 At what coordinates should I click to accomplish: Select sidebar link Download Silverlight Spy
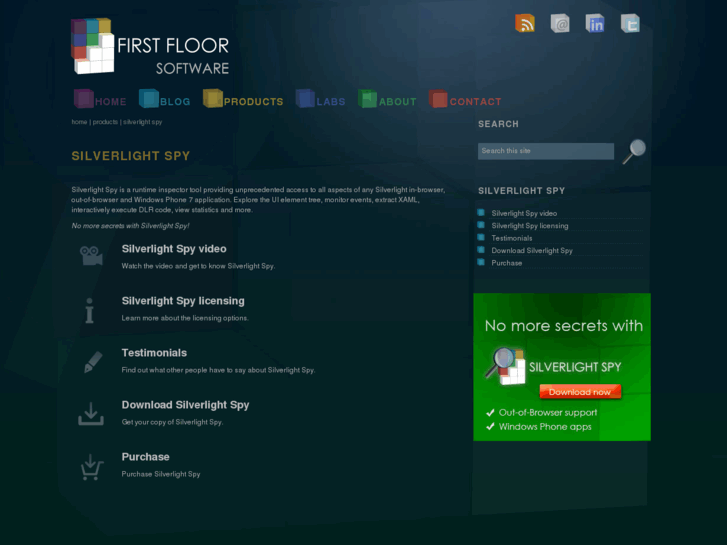click(532, 250)
